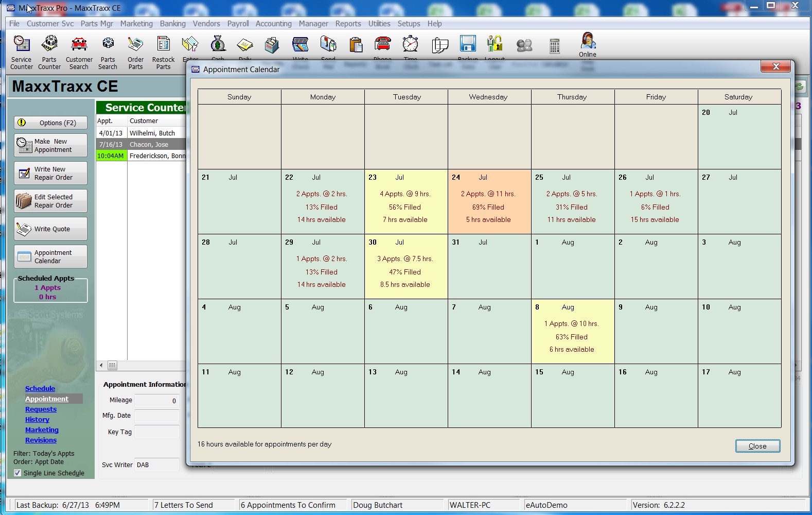The height and width of the screenshot is (515, 812).
Task: Click the Options (F2) button
Action: 50,123
